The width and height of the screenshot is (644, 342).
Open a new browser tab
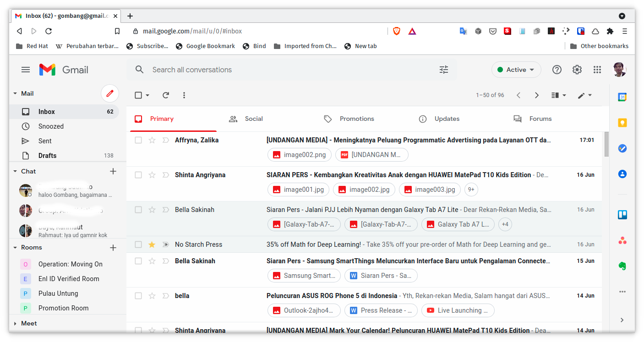[130, 16]
